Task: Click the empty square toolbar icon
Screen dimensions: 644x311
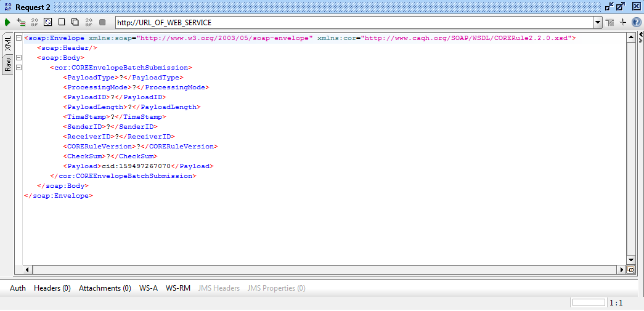Action: (61, 22)
